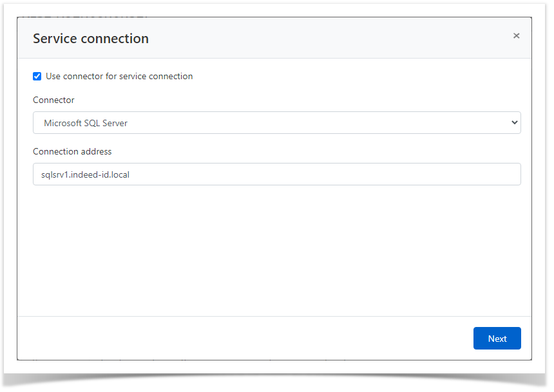Close the Service connection dialog
Screen dimensions: 554x392
[516, 36]
